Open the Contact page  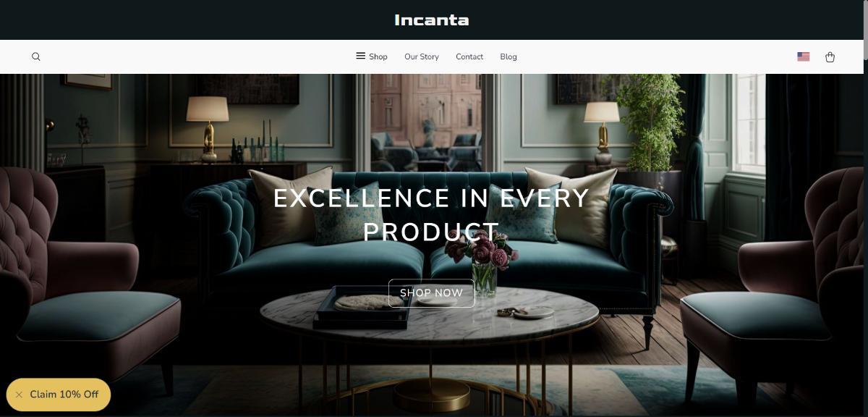coord(469,56)
